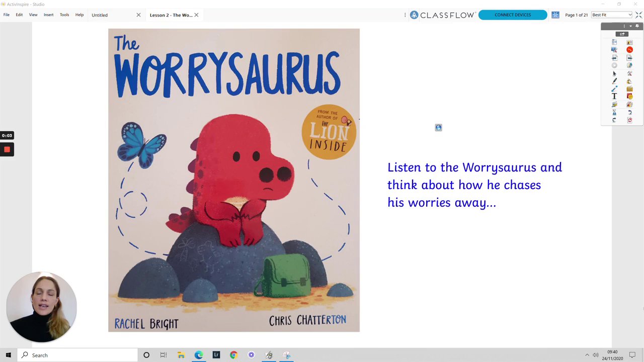The width and height of the screenshot is (644, 362).
Task: Select the Pen tool
Action: [614, 81]
